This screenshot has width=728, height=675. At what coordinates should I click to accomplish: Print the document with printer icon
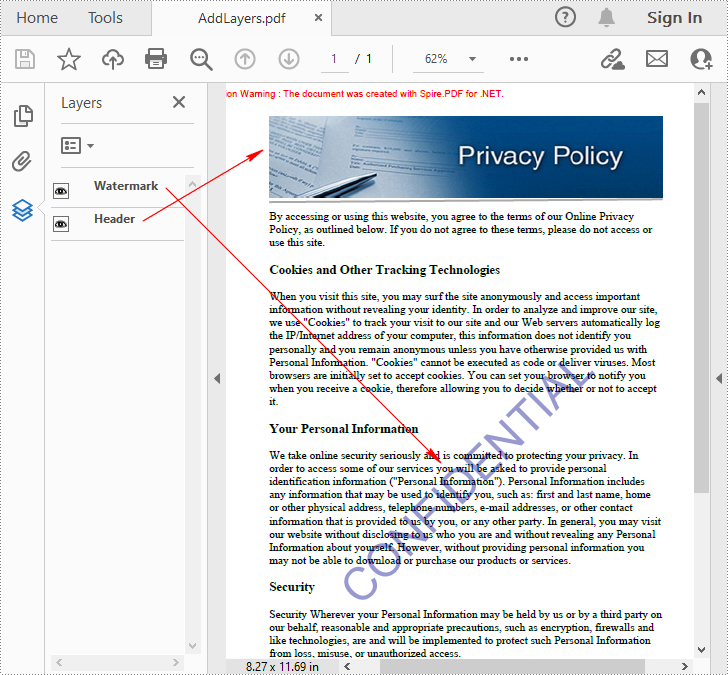point(156,59)
